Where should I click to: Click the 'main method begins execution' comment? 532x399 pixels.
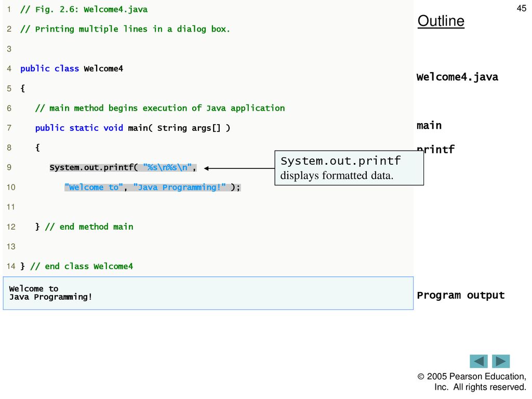tap(160, 108)
